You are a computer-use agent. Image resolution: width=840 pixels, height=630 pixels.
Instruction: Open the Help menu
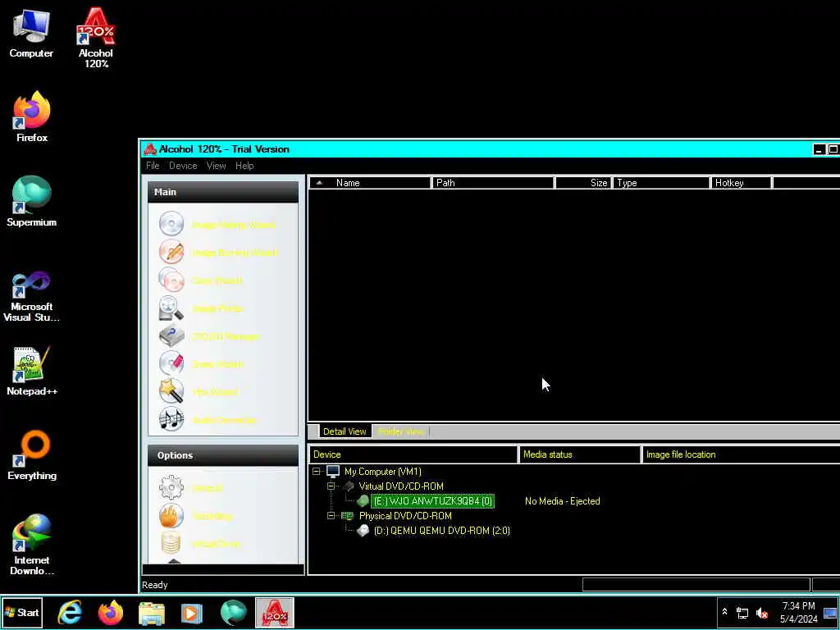[x=244, y=166]
